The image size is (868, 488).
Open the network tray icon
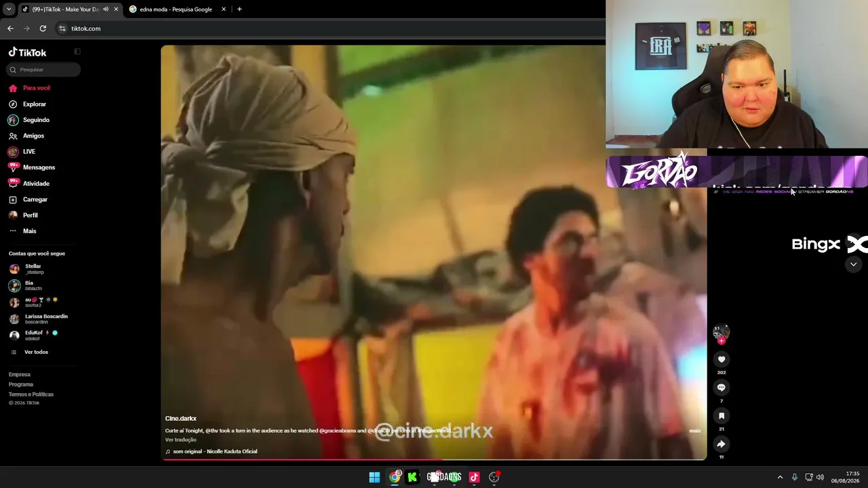click(809, 477)
